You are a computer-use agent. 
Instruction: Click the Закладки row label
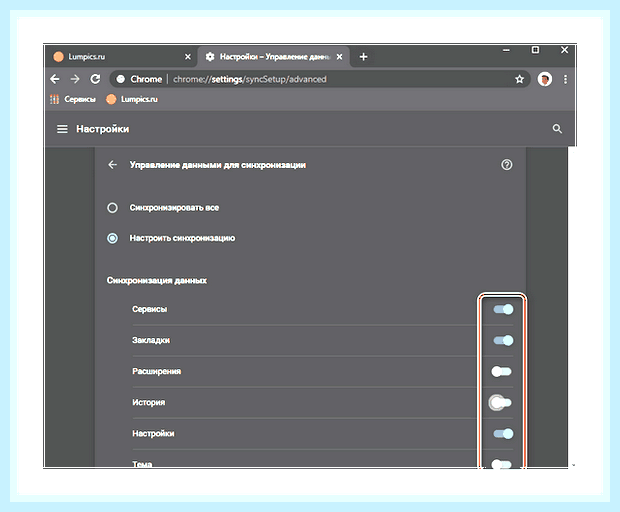151,340
